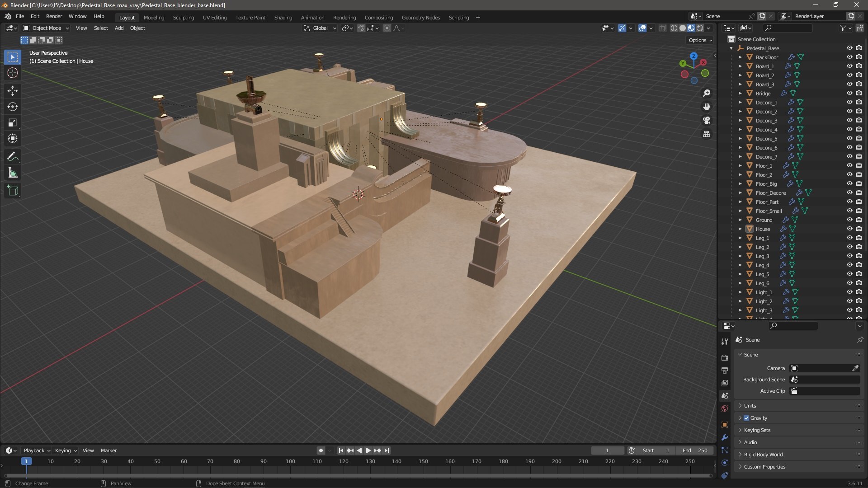Open the World properties tab
868x488 pixels.
[725, 408]
